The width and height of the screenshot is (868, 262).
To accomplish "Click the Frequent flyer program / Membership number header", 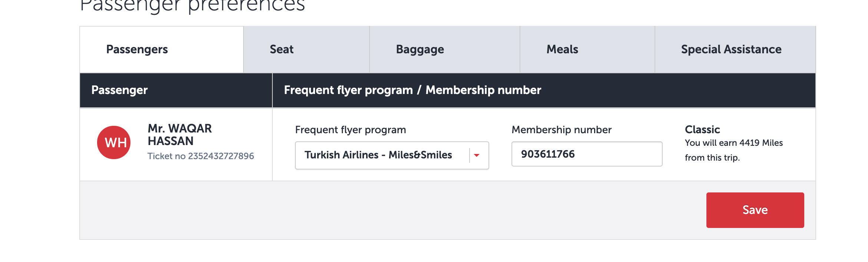I will pos(413,90).
